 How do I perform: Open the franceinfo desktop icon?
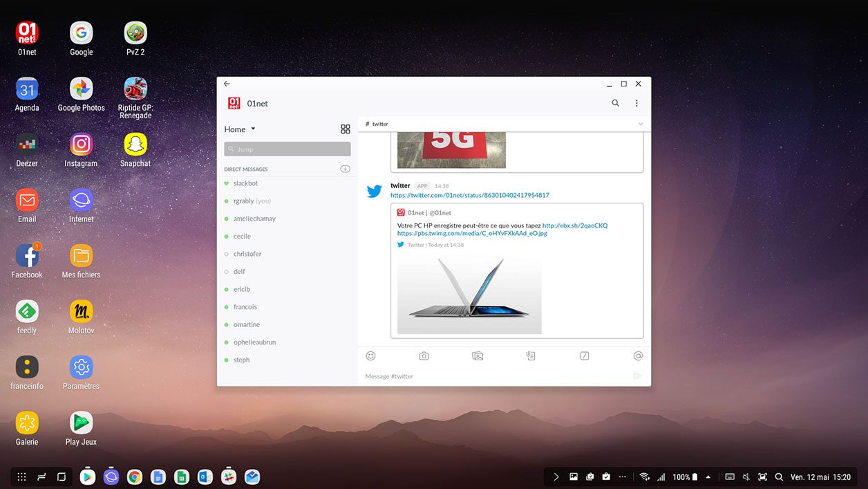(x=27, y=367)
